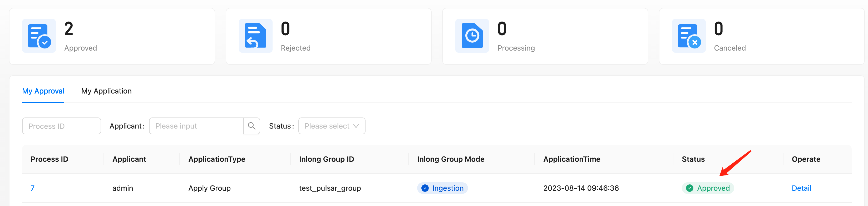
Task: Click the Rejected document return-arrow icon
Action: [x=255, y=36]
